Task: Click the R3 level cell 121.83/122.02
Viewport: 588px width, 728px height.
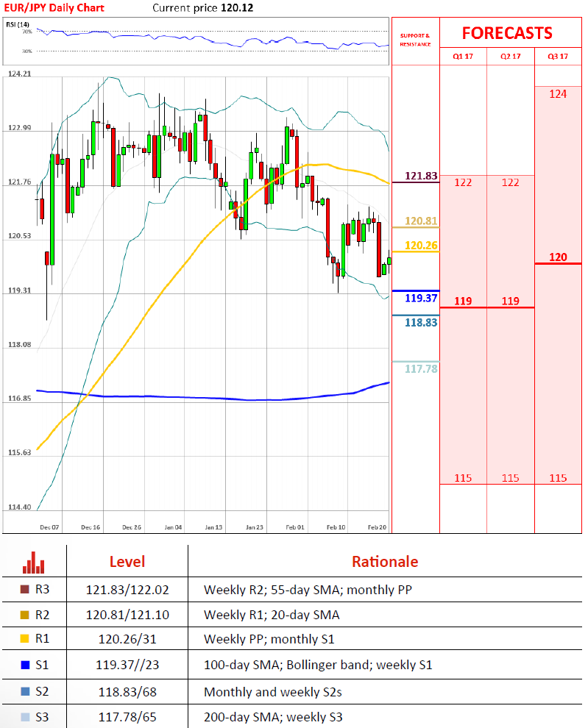Action: tap(127, 590)
